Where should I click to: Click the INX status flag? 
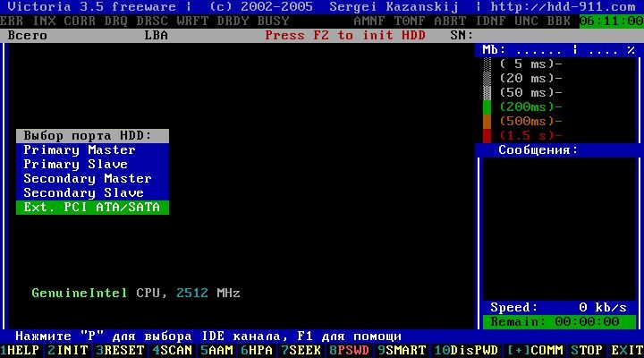click(x=44, y=21)
